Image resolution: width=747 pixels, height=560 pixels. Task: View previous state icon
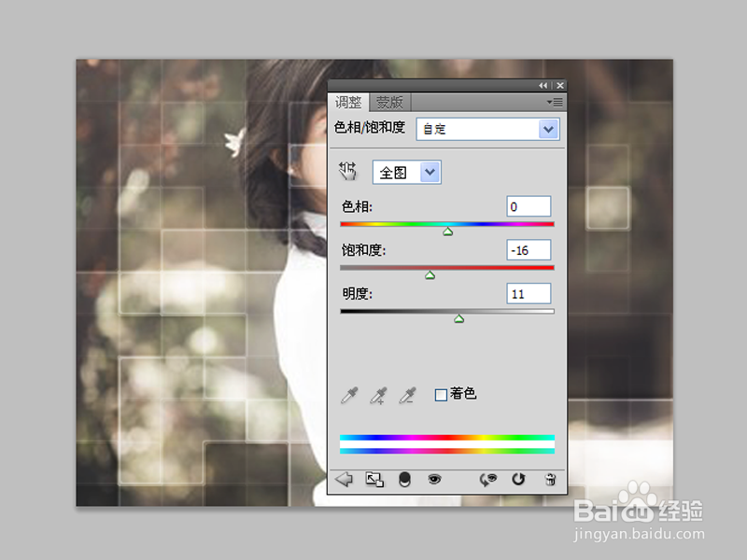point(487,480)
